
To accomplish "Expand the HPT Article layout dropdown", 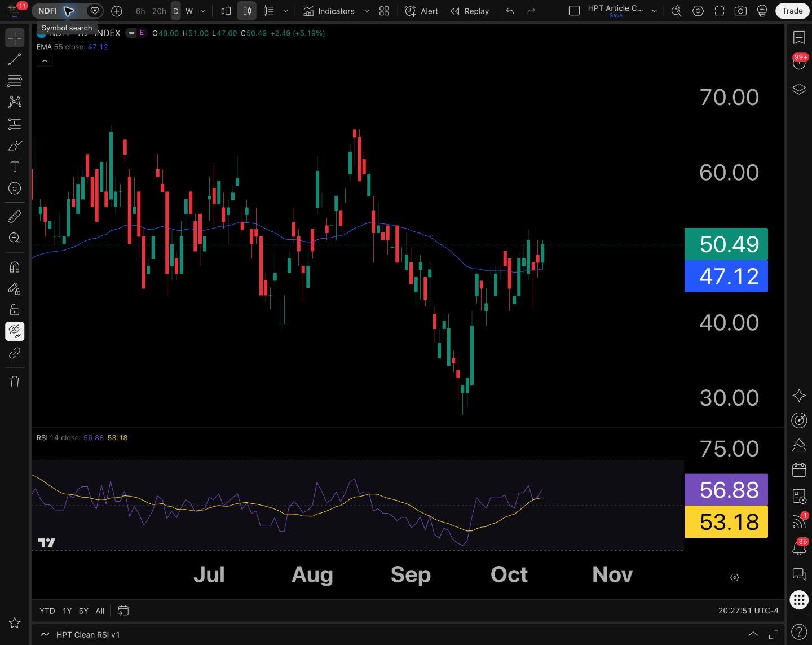I will 654,11.
